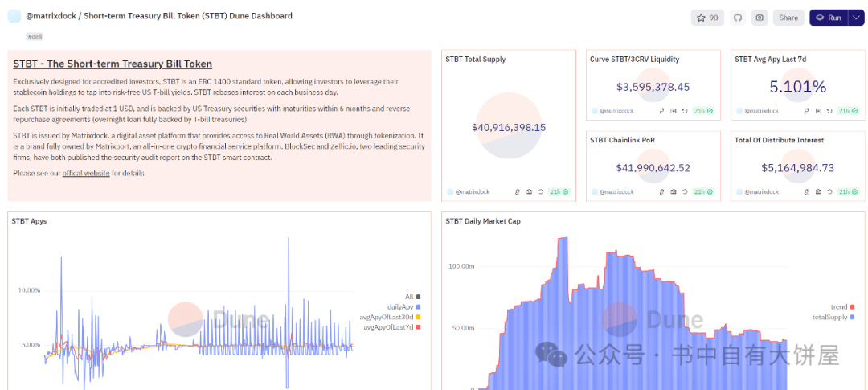This screenshot has width=868, height=390.
Task: Open @matrixdock link on Distribute Interest card
Action: click(761, 191)
